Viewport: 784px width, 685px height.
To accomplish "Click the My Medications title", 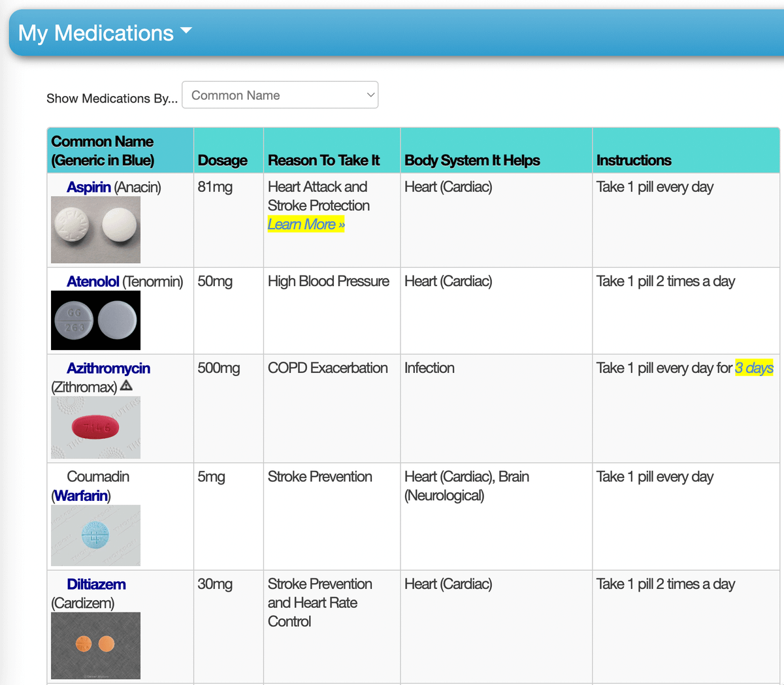I will click(96, 33).
